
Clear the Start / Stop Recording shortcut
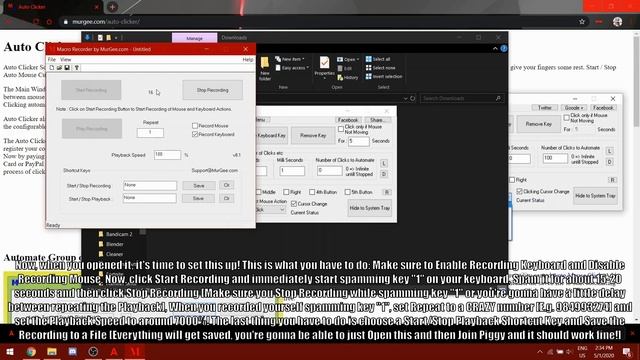coord(227,185)
